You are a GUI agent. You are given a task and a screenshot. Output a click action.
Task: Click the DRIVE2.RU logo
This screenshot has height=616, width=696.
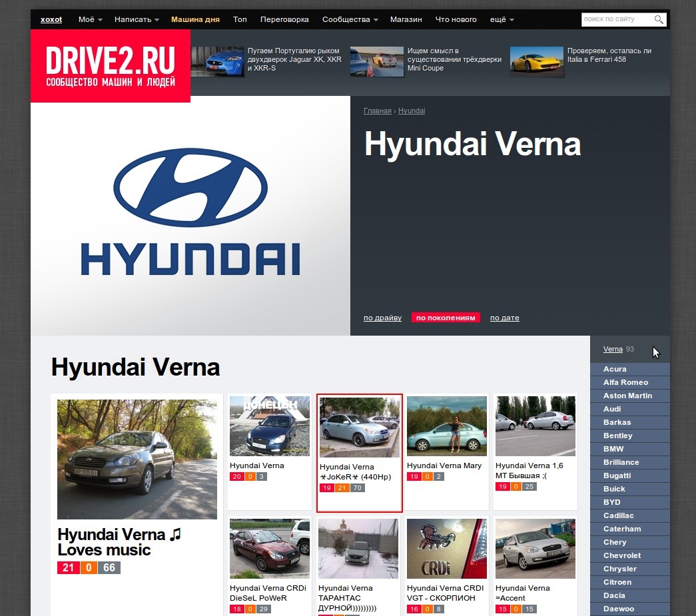pyautogui.click(x=111, y=66)
